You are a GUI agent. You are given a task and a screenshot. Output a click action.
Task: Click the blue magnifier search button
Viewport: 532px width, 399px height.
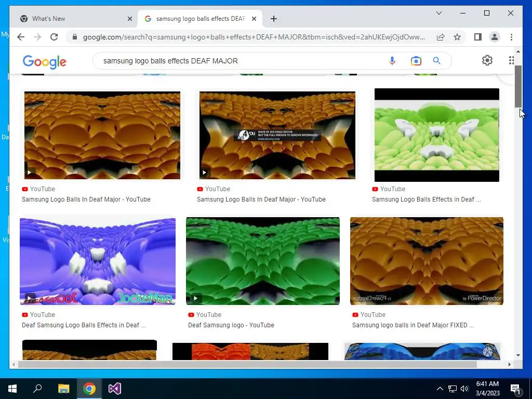pos(436,61)
